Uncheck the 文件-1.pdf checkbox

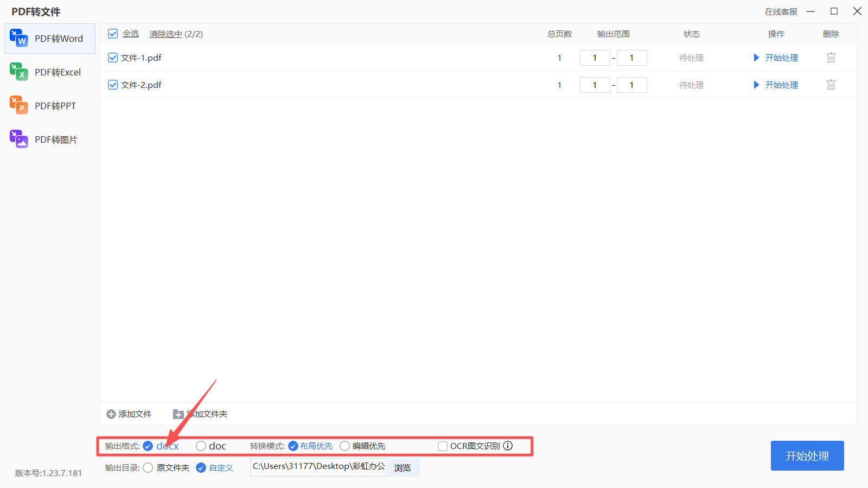[x=113, y=58]
